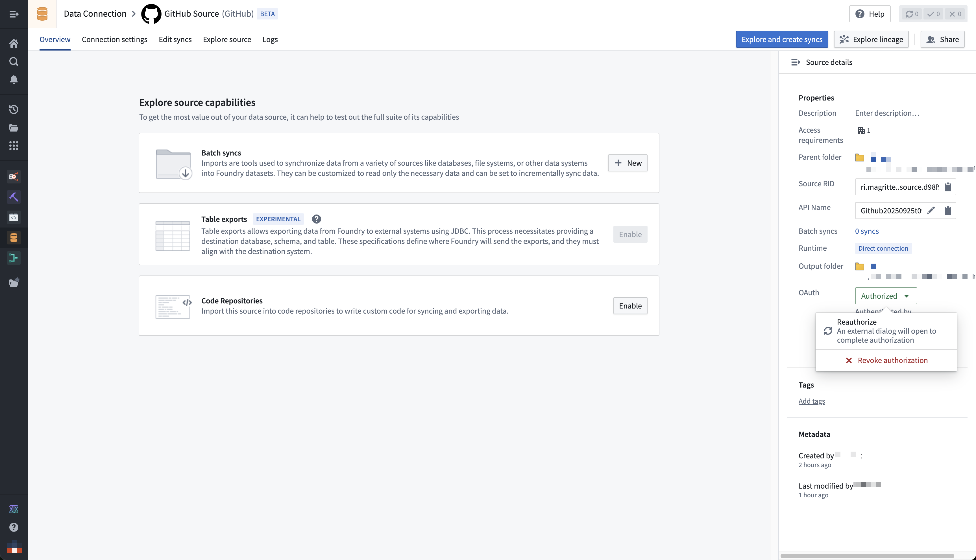Click the Home icon in the sidebar
Viewport: 976px width, 560px height.
14,43
